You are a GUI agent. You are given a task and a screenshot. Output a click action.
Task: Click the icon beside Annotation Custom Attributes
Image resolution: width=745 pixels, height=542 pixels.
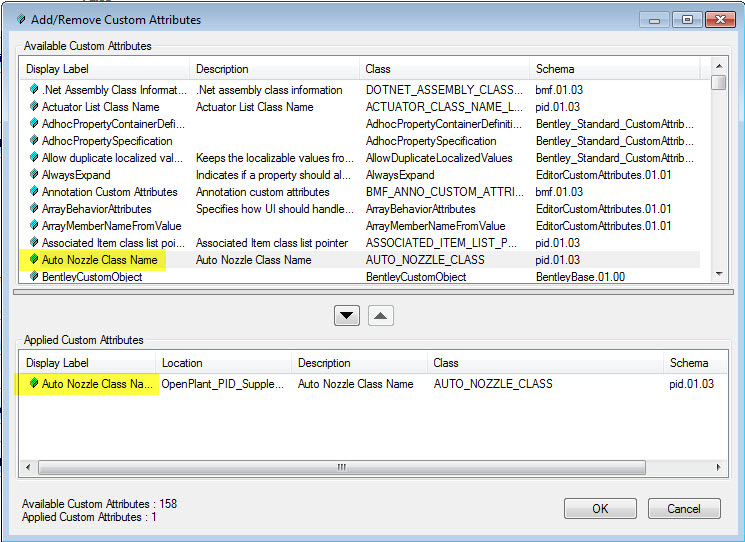pos(34,191)
